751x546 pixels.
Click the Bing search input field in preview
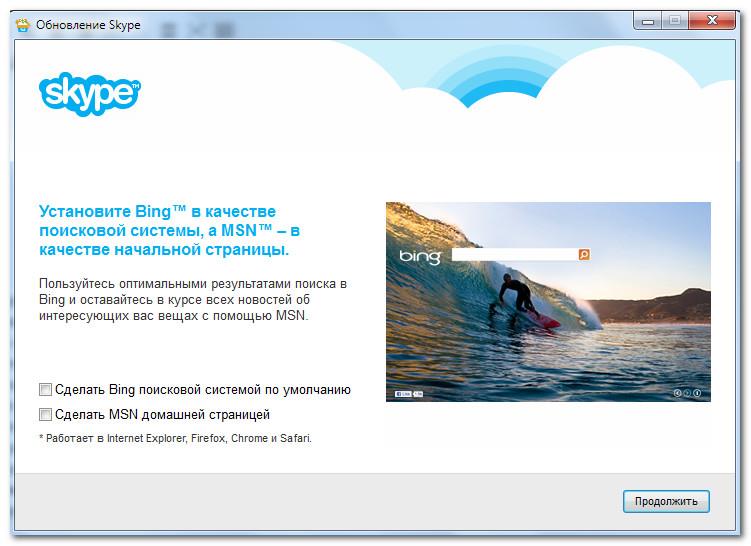(513, 255)
